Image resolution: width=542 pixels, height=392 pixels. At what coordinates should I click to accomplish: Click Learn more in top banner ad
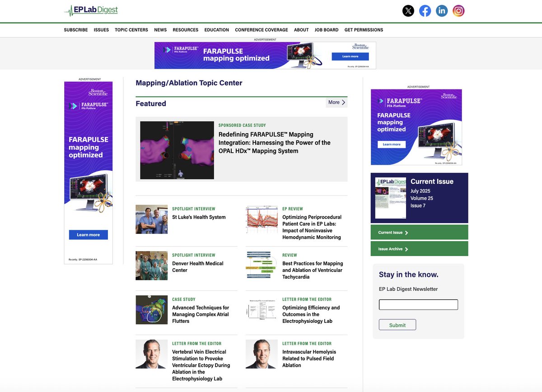tap(350, 56)
